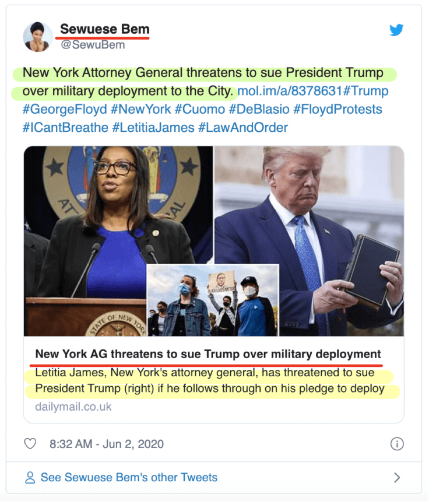
Task: Open Sewuese Bem's profile avatar
Action: click(x=38, y=37)
